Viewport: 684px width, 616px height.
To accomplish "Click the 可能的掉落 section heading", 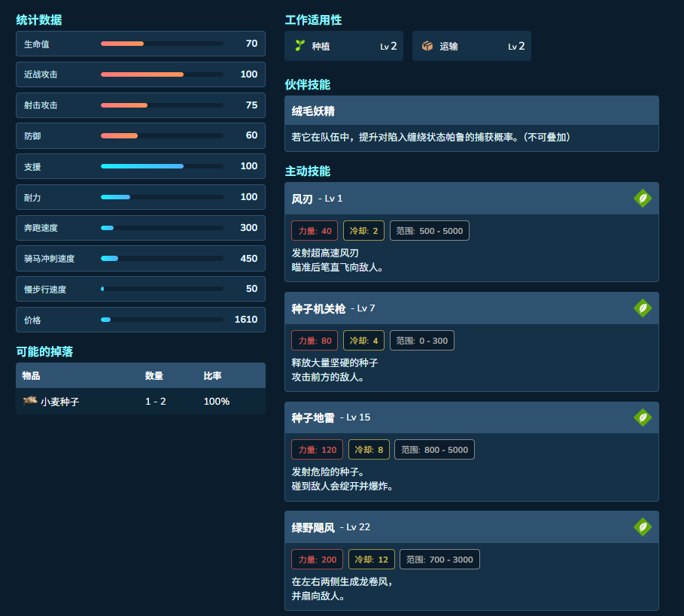I will click(44, 352).
